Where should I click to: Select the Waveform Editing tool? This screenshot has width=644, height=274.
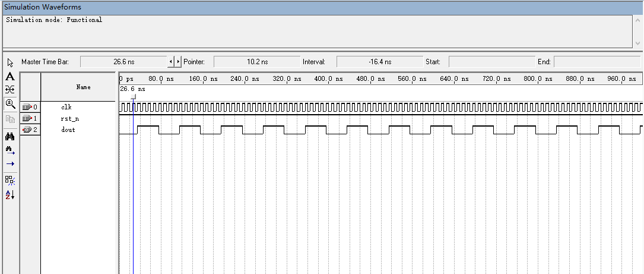(10, 90)
